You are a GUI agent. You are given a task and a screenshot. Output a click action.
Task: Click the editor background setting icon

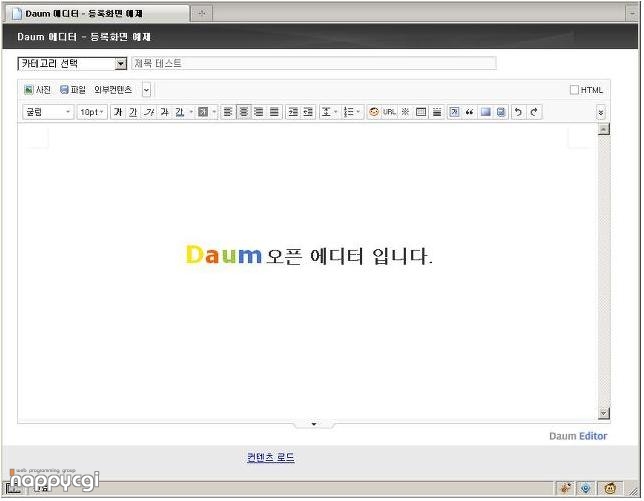[x=485, y=112]
